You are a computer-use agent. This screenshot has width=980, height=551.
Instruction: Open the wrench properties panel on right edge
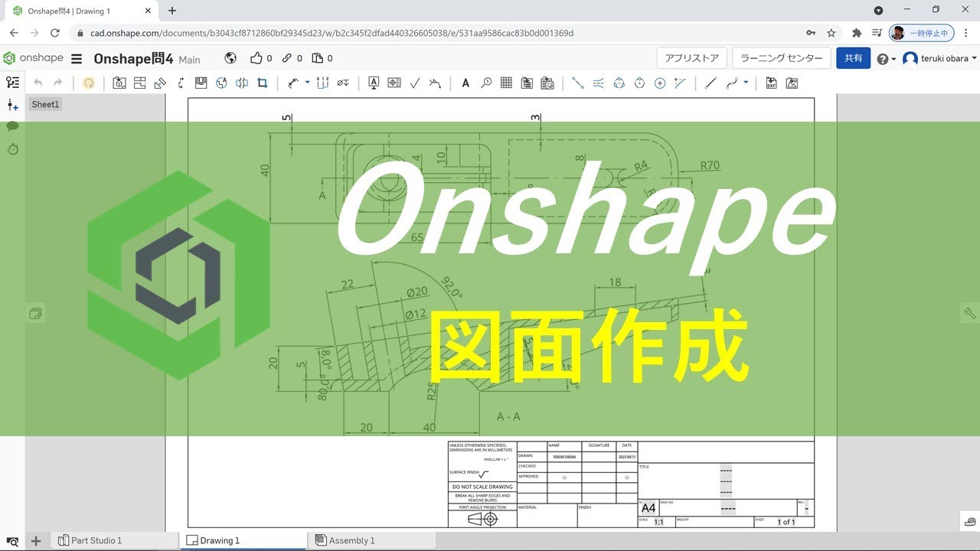(x=970, y=313)
